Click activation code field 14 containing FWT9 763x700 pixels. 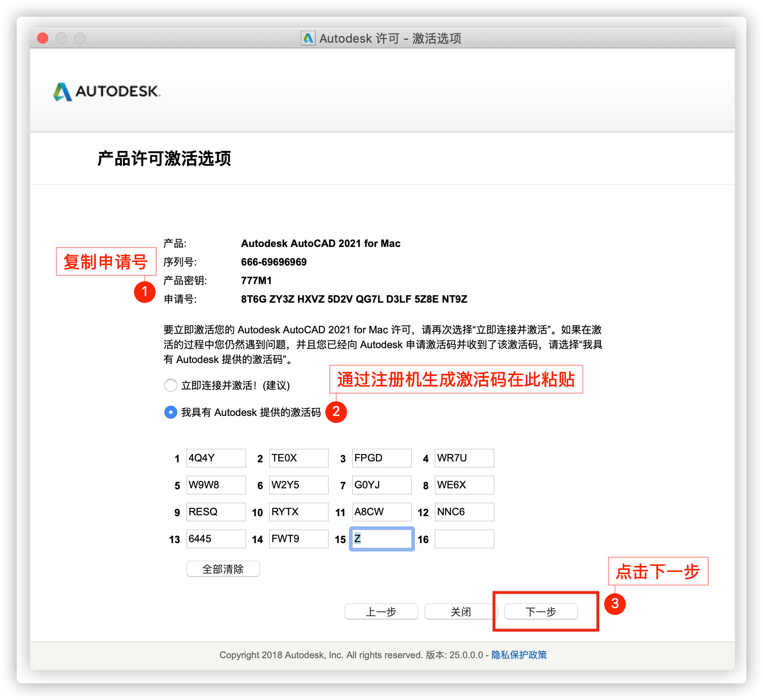tap(298, 539)
